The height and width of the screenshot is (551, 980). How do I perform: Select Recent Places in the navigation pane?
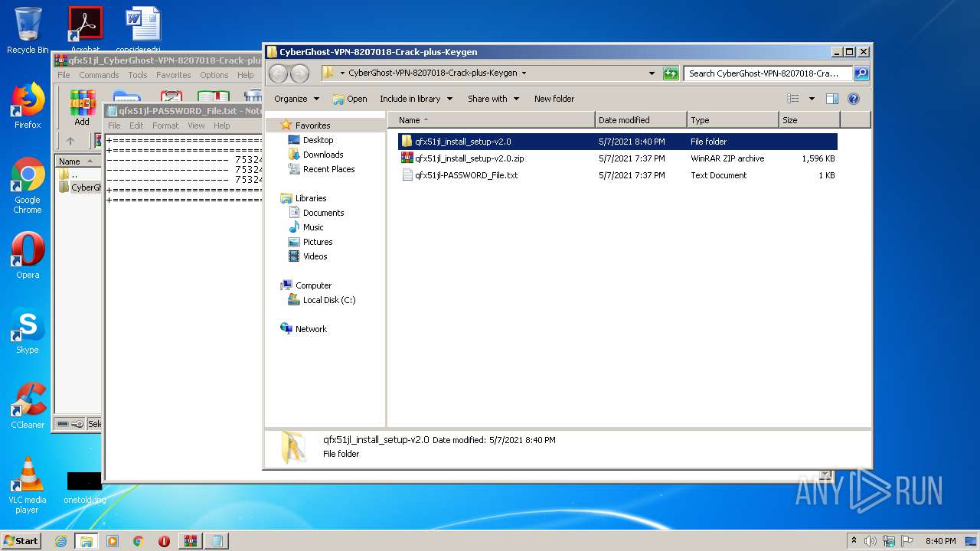[x=328, y=169]
